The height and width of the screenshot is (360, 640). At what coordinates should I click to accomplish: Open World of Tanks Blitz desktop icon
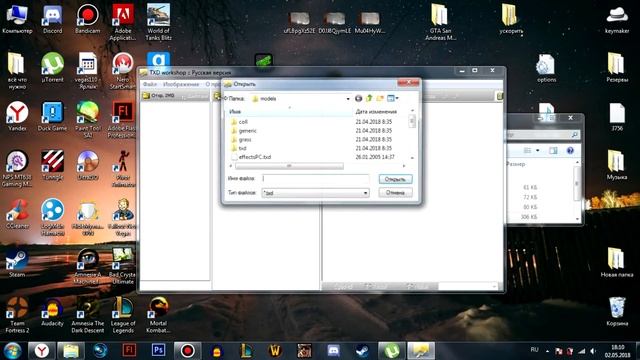pyautogui.click(x=158, y=22)
